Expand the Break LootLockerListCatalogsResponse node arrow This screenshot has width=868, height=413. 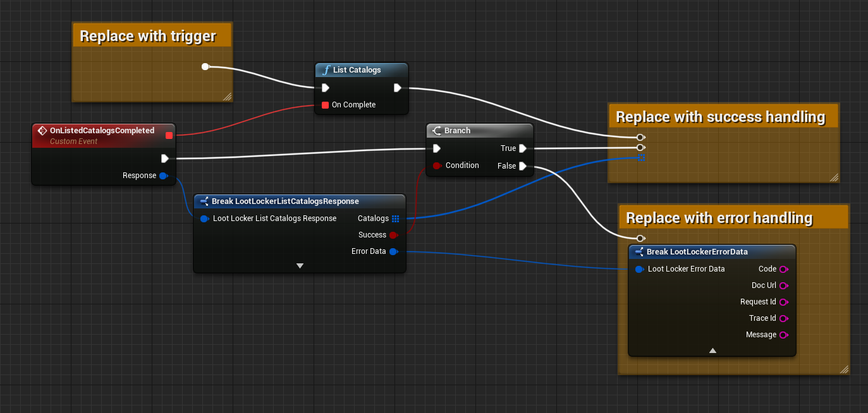tap(300, 266)
